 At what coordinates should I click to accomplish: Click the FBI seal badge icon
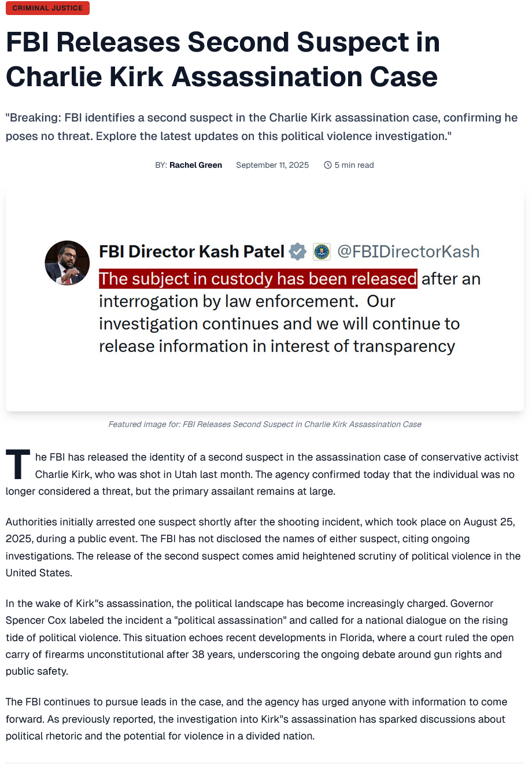coord(321,252)
